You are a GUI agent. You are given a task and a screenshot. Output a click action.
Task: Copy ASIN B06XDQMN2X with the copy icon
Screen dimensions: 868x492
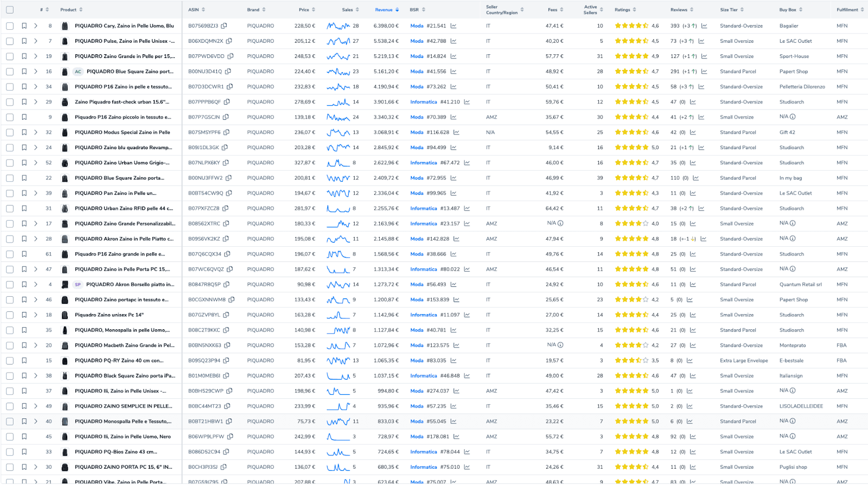coord(229,41)
